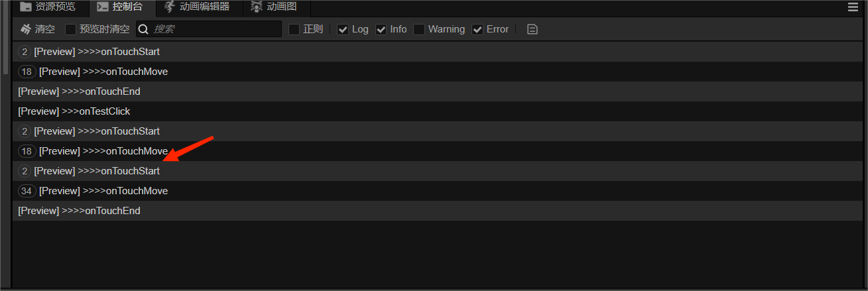Enable the 预览时清空 checkbox
Viewport: 868px width, 291px height.
tap(70, 29)
